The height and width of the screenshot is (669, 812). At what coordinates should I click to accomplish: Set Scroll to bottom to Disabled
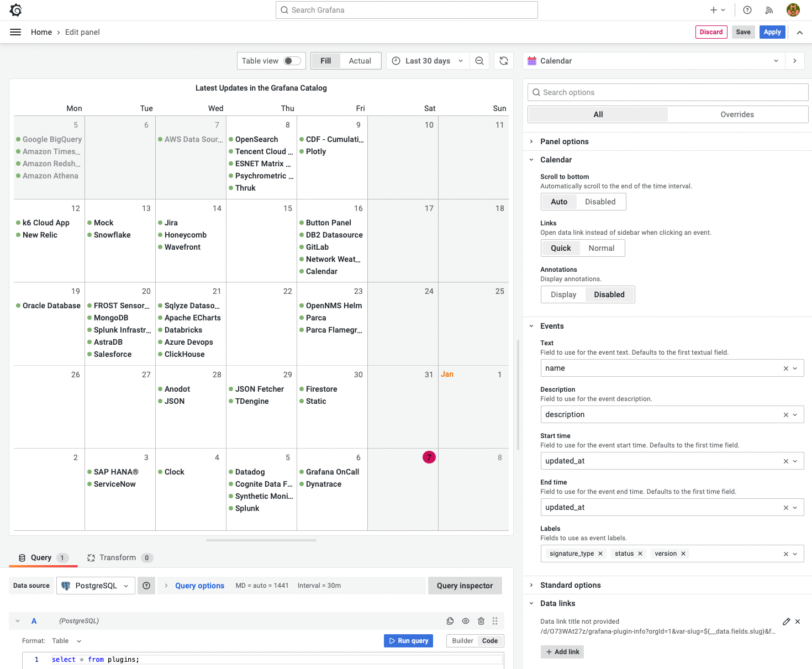point(600,202)
